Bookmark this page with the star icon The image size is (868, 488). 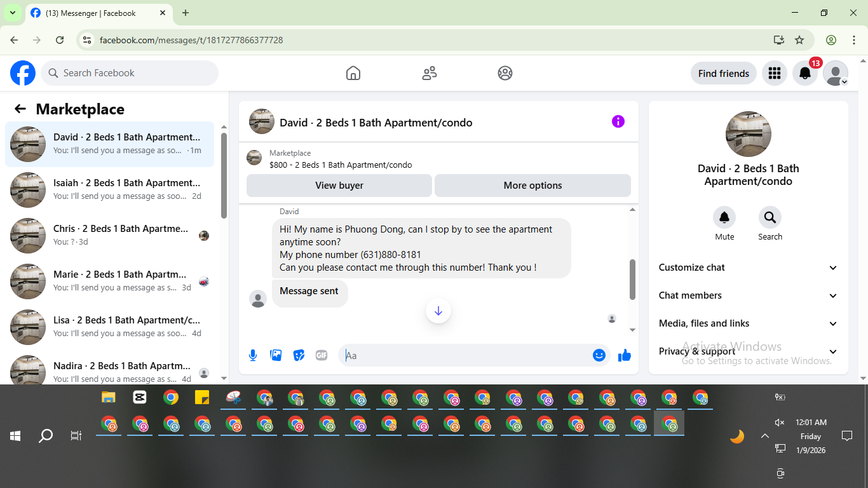(799, 40)
